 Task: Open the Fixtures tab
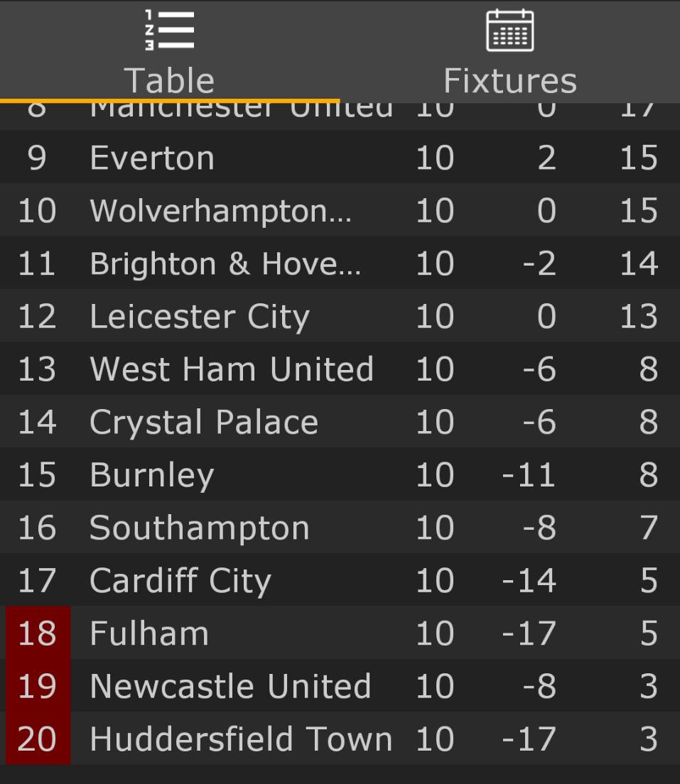point(509,80)
